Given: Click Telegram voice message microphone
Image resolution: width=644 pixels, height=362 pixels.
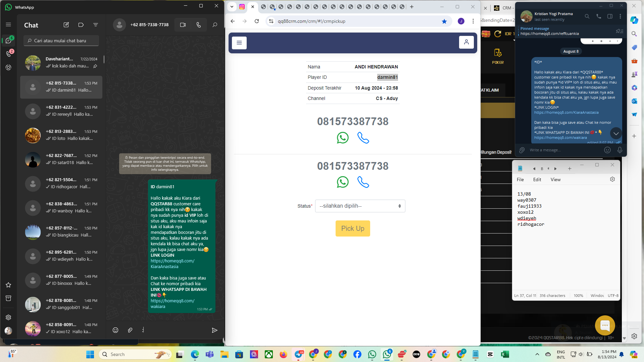Looking at the screenshot, I should point(620,150).
